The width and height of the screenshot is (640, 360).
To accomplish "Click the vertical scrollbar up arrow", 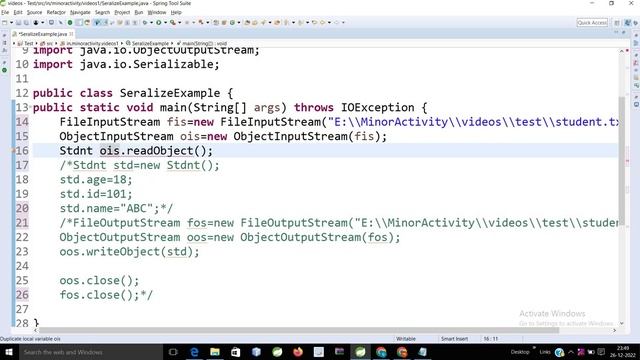I will tap(622, 51).
